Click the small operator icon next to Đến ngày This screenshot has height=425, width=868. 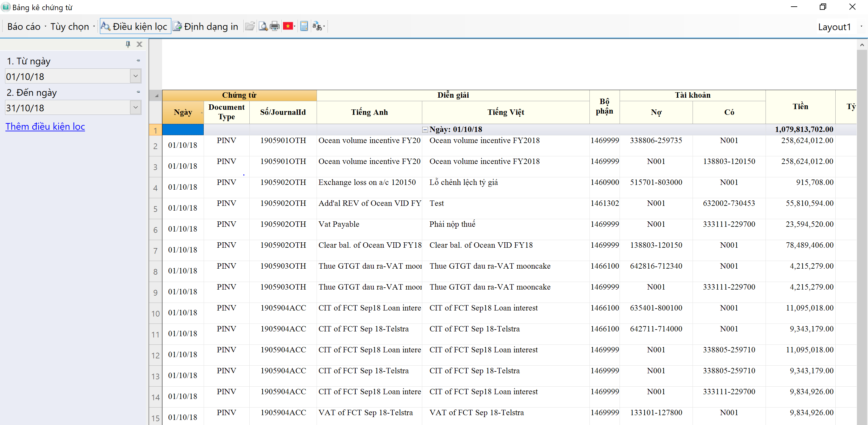[138, 92]
